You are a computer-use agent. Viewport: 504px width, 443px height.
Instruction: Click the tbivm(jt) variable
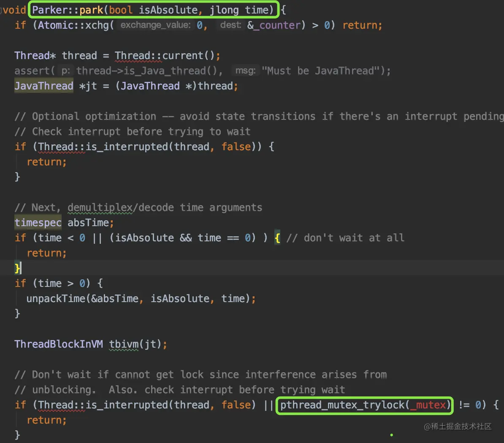pos(135,344)
